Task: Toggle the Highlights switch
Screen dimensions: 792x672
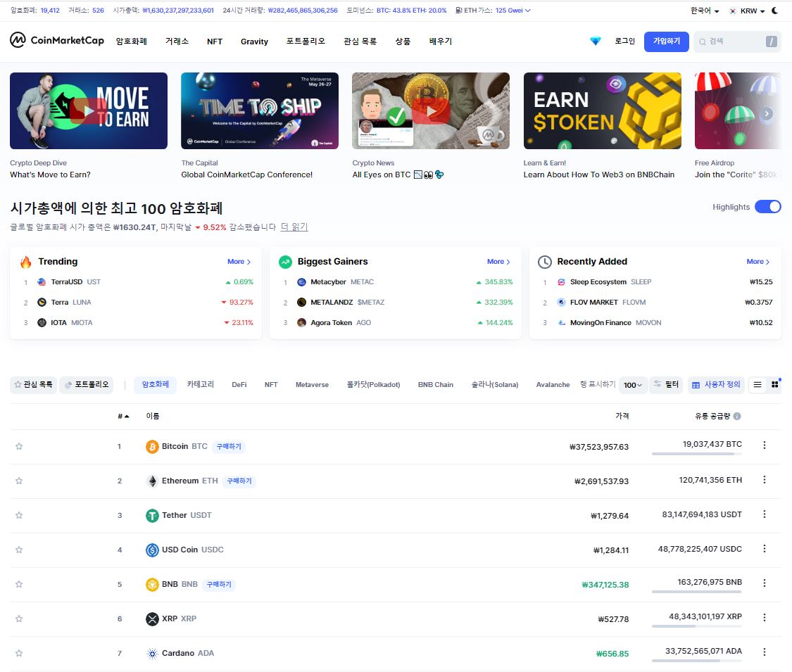Action: tap(768, 206)
